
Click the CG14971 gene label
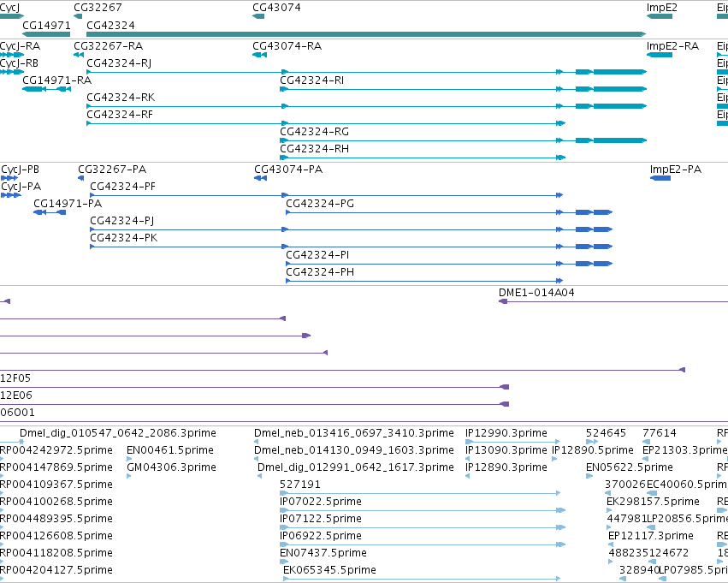46,25
